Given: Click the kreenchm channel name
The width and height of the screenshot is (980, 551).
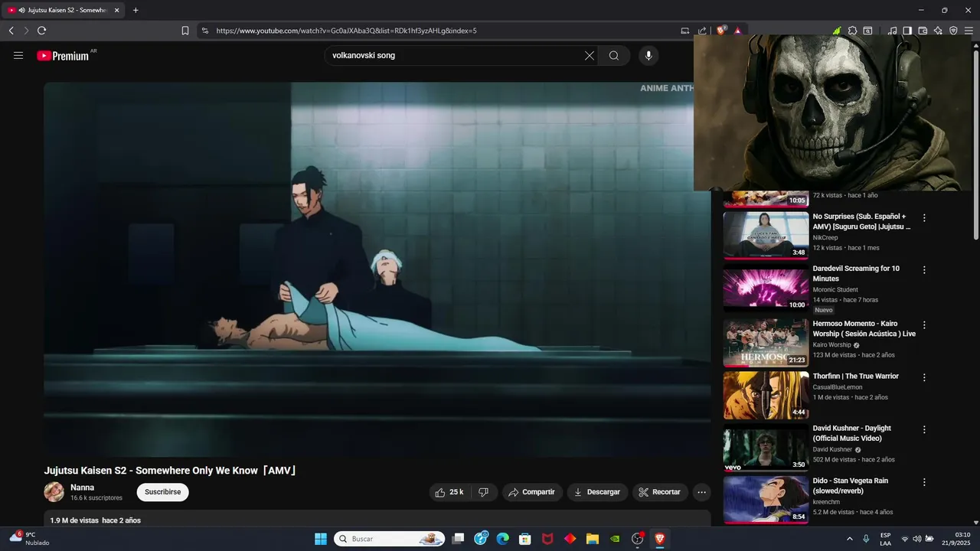Looking at the screenshot, I should pos(826,502).
